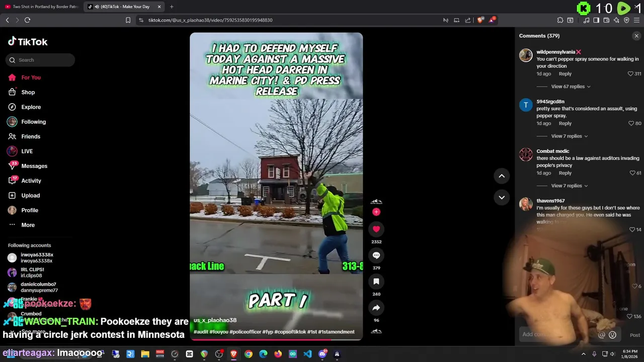This screenshot has height=362, width=644.
Task: Like the 5945rgcd8n comment
Action: [631, 124]
